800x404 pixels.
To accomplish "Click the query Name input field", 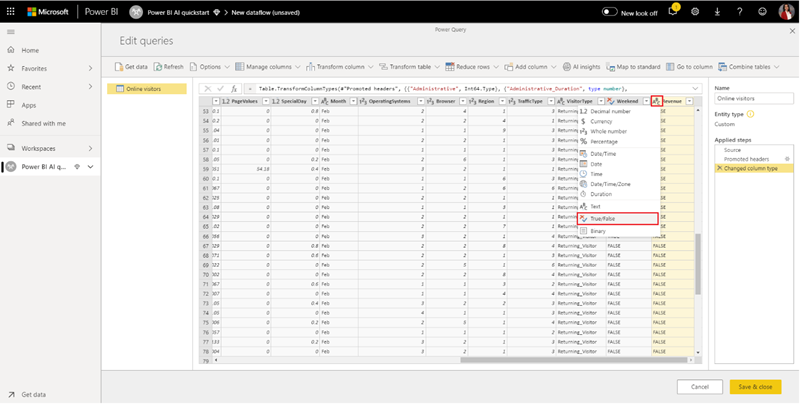I will (753, 99).
